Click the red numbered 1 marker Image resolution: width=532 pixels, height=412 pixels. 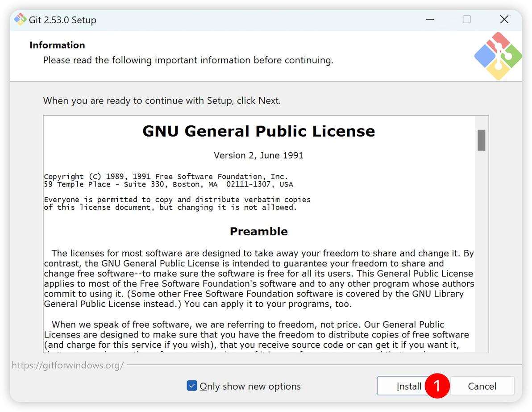coord(437,386)
